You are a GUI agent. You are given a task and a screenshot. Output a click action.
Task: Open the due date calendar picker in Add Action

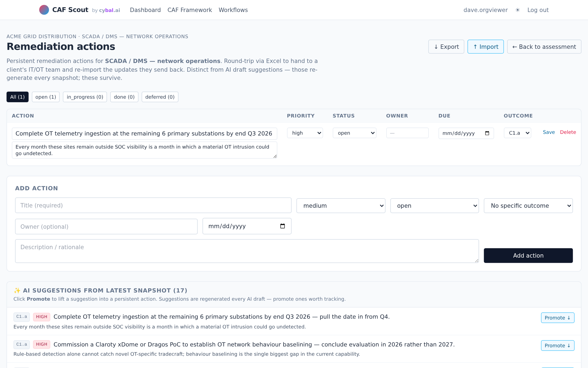click(283, 226)
